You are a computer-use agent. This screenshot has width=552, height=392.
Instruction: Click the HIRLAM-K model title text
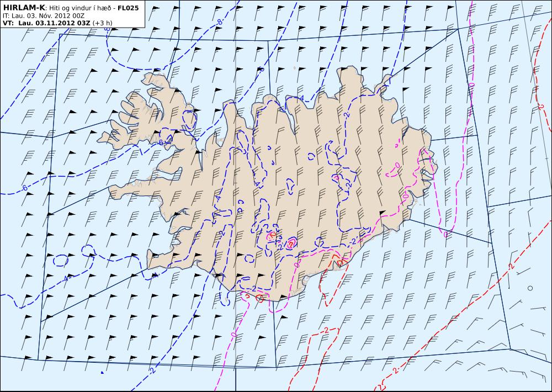pyautogui.click(x=24, y=7)
